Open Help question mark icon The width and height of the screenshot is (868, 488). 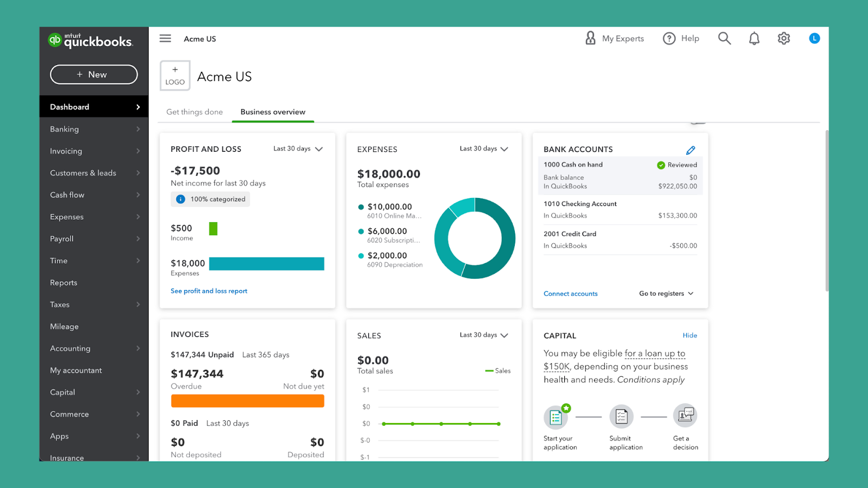tap(669, 38)
